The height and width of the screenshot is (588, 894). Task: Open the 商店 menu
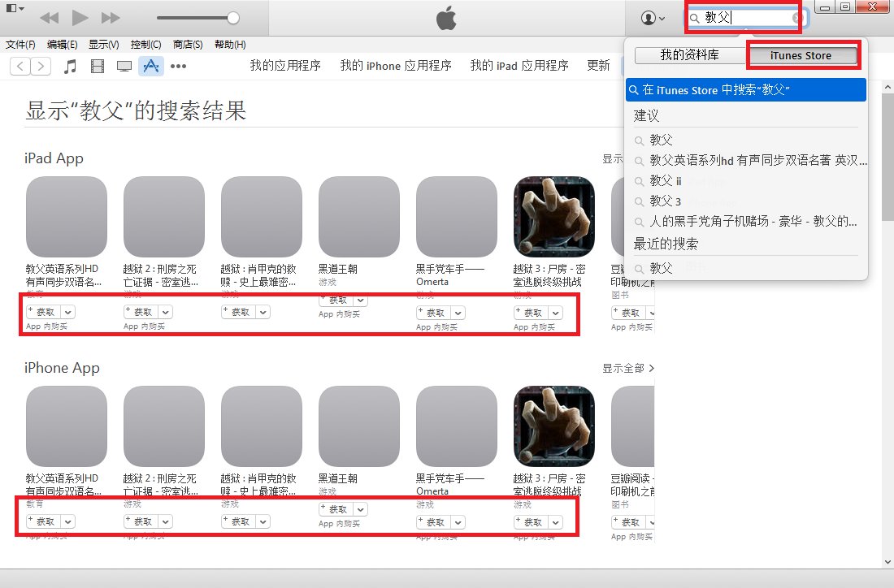click(187, 45)
